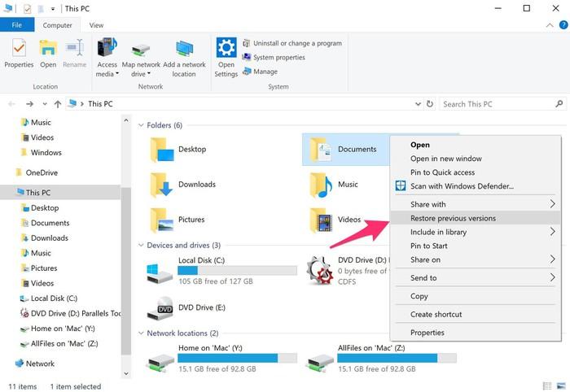
Task: Refresh the This PC view
Action: click(430, 104)
